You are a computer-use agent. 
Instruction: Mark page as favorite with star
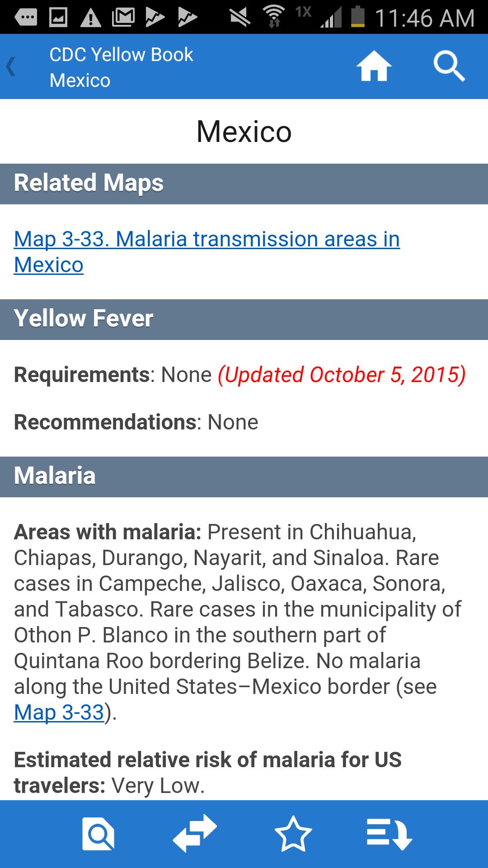(293, 833)
